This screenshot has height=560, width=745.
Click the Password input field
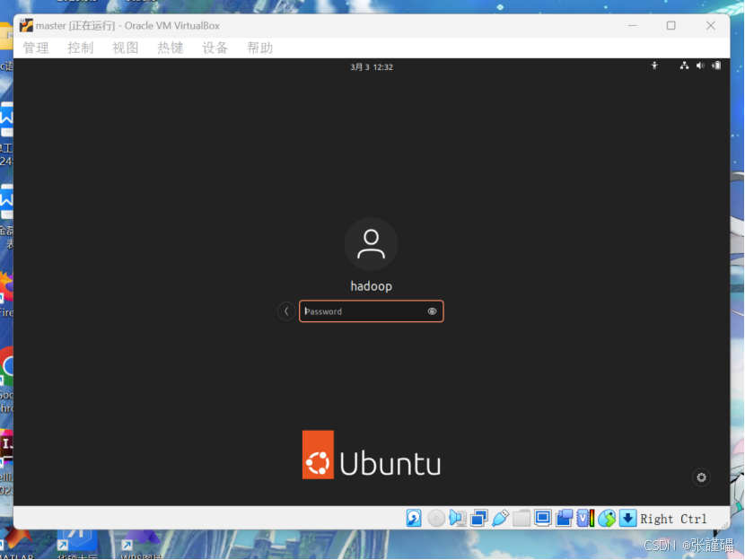[x=371, y=311]
